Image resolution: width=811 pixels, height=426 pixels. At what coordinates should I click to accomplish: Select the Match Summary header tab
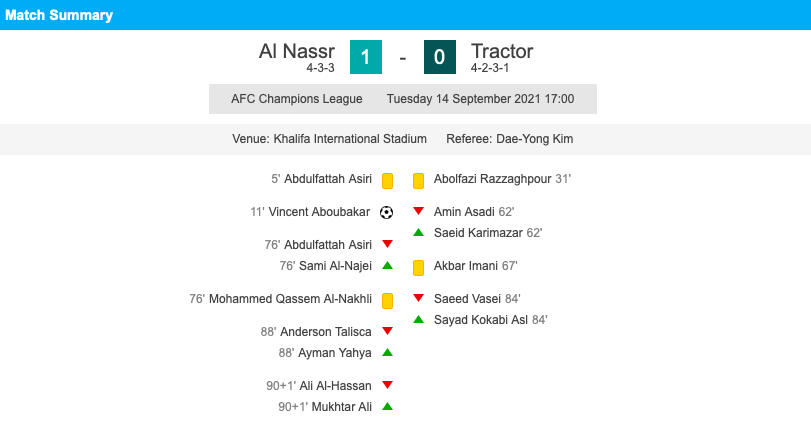[59, 15]
